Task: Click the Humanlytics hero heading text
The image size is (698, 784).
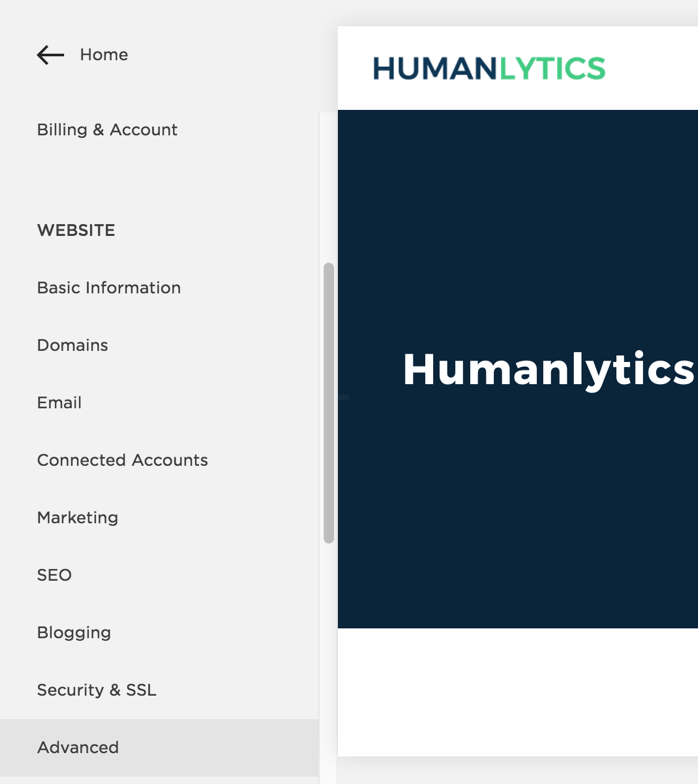Action: pyautogui.click(x=550, y=370)
